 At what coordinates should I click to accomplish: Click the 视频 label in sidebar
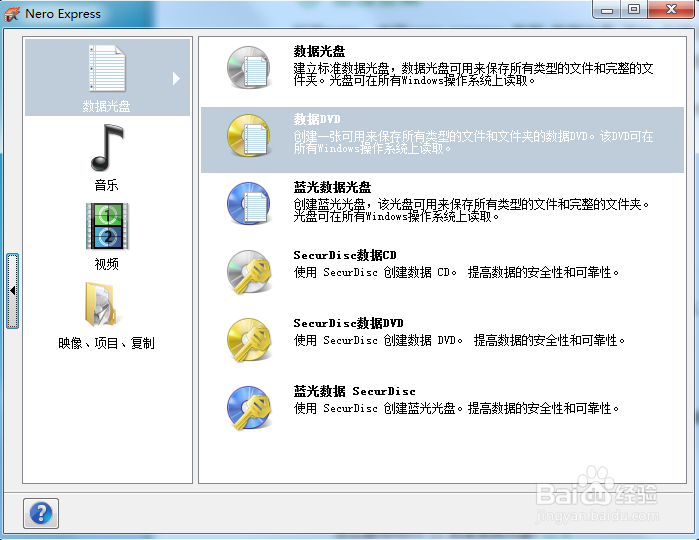[x=107, y=264]
